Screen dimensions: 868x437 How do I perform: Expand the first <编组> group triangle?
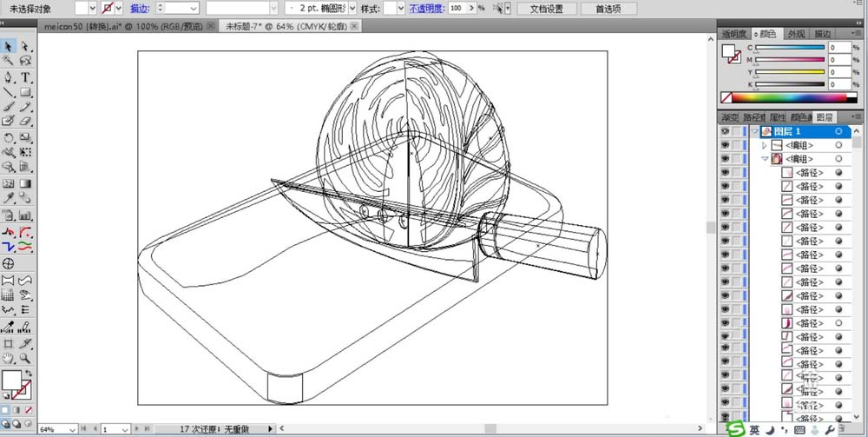coord(765,145)
